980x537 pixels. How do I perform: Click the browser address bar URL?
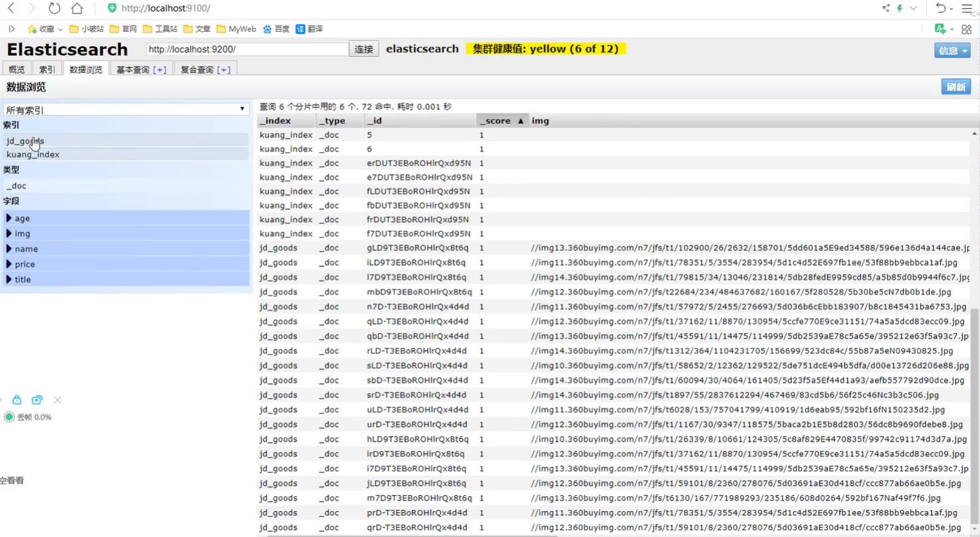click(166, 8)
